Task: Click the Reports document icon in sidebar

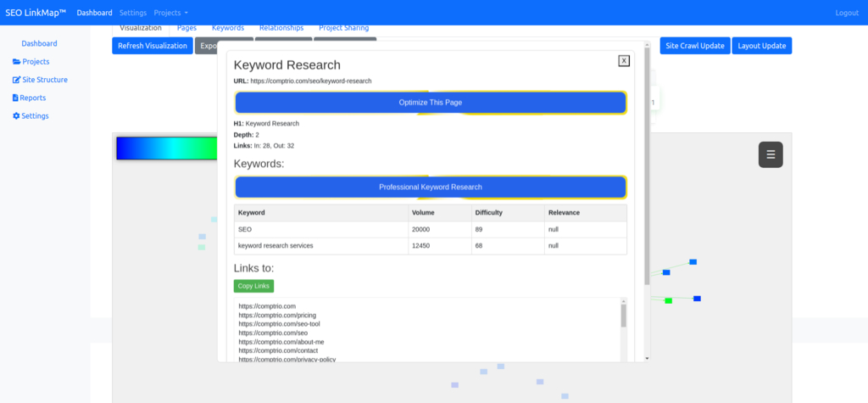Action: point(15,98)
